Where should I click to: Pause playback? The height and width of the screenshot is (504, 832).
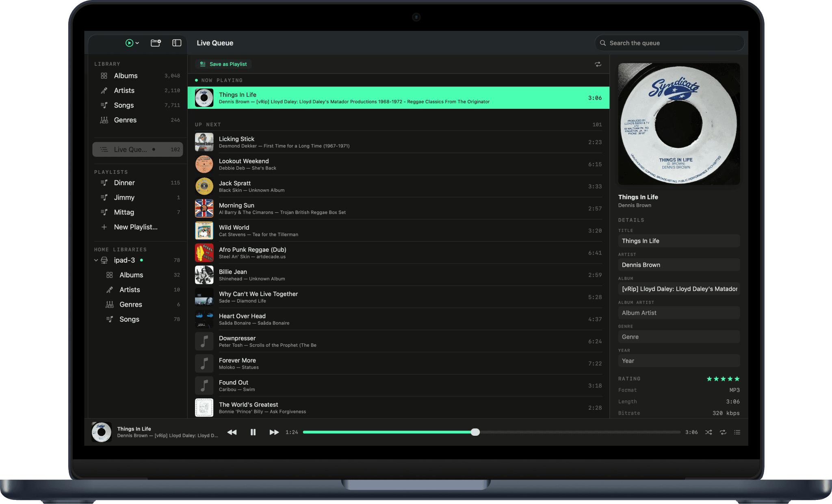click(253, 432)
